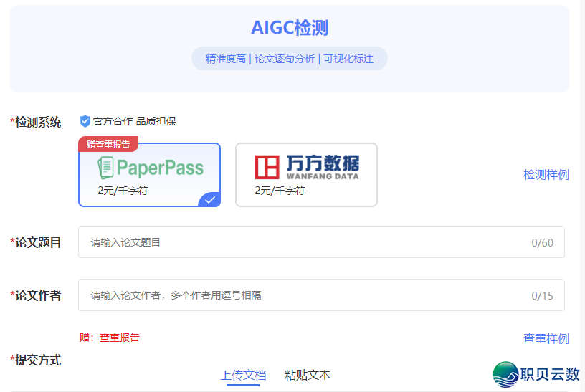Click the red 查重报告 gift text
Image resolution: width=585 pixels, height=392 pixels.
click(x=120, y=338)
